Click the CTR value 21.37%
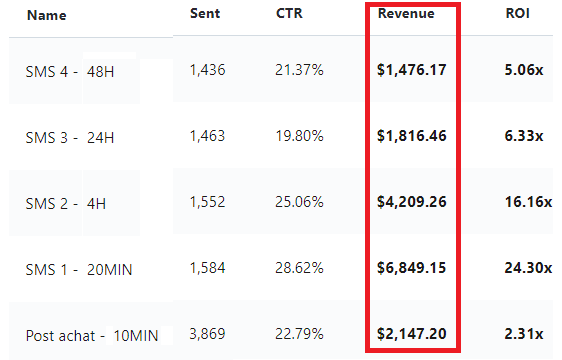Image resolution: width=562 pixels, height=360 pixels. point(299,70)
